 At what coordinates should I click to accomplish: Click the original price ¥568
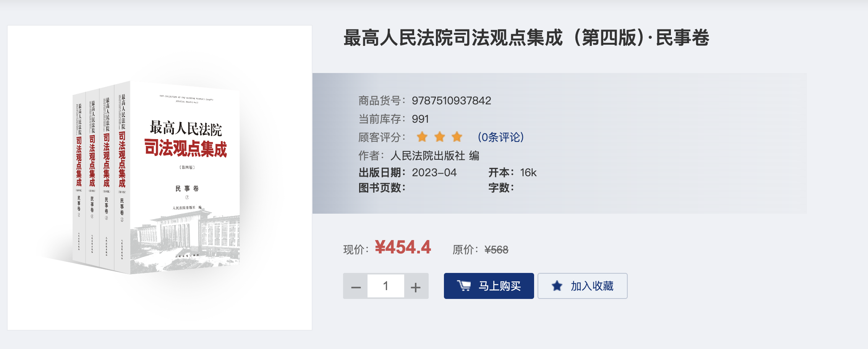pos(496,250)
